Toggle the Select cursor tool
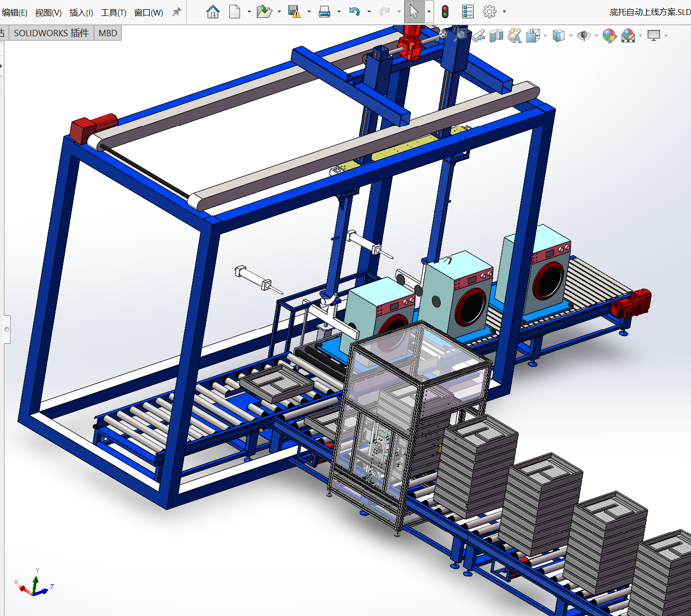 [414, 12]
